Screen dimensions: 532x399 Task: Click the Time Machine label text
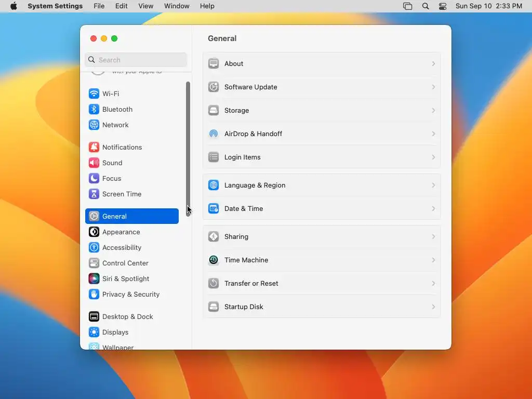(x=246, y=260)
